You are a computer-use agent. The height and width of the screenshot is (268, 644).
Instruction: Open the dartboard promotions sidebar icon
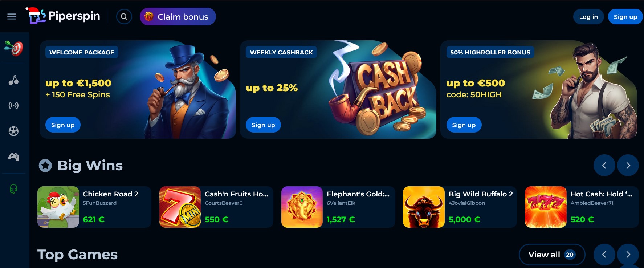(14, 48)
